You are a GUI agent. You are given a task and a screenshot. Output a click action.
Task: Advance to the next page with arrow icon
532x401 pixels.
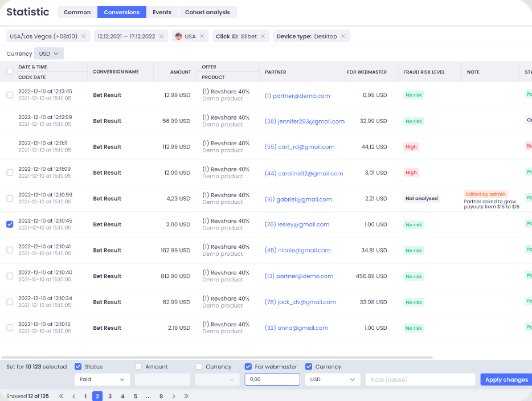click(174, 395)
